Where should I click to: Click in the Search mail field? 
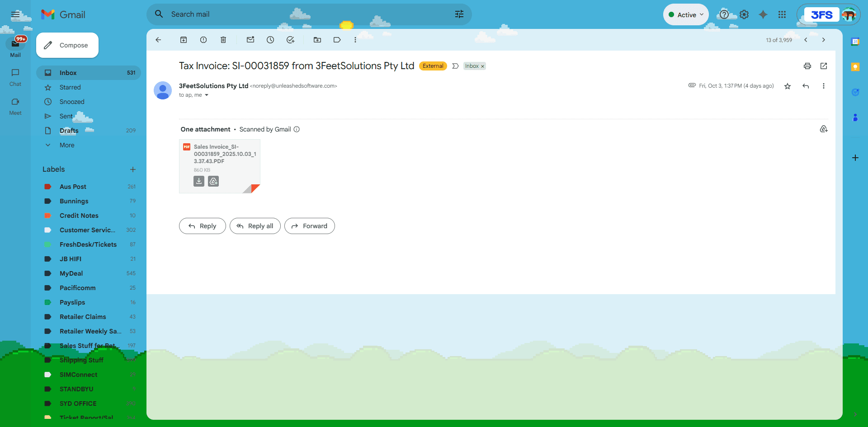pos(309,14)
